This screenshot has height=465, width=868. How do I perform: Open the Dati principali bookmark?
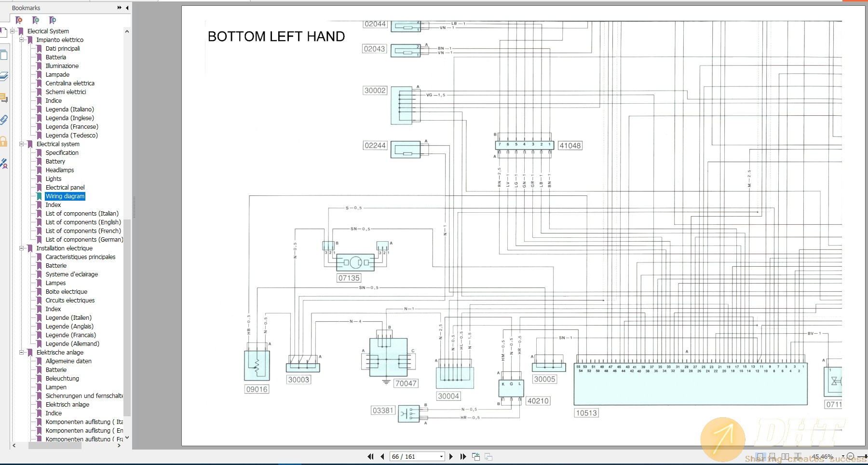coord(63,48)
